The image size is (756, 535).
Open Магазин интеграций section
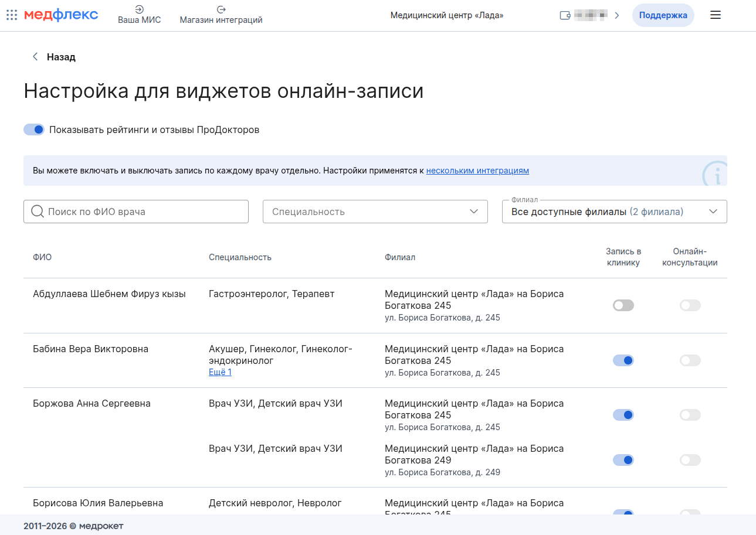pos(221,15)
